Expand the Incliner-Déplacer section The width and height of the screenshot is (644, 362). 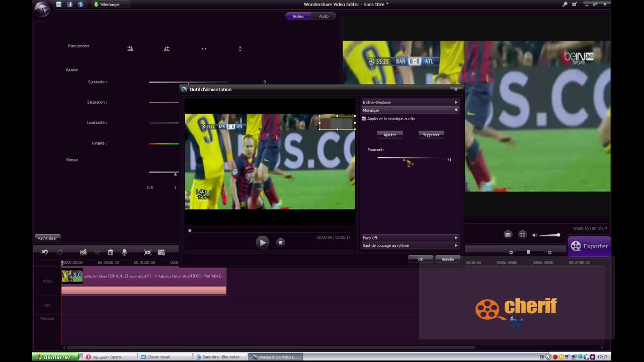[x=410, y=103]
